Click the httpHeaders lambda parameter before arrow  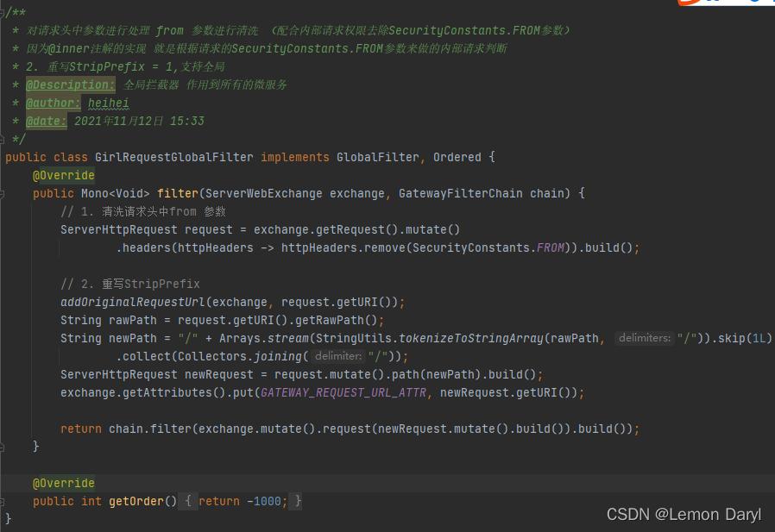coord(216,248)
